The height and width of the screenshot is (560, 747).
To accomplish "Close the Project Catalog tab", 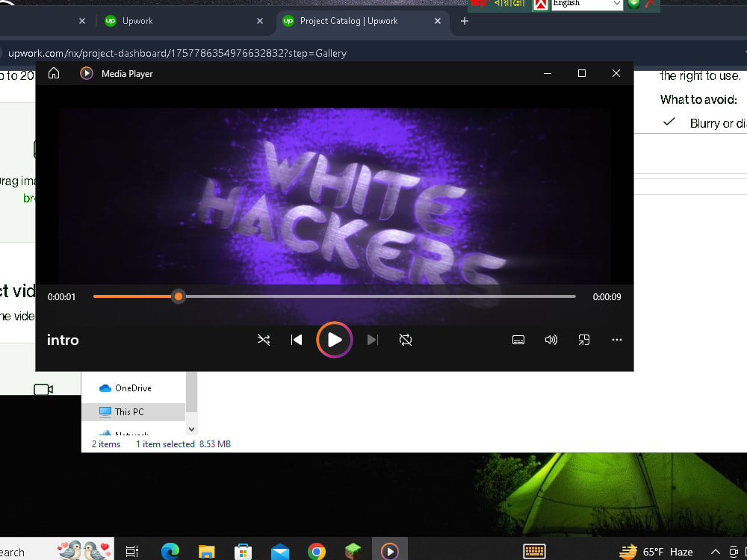I will [x=437, y=21].
